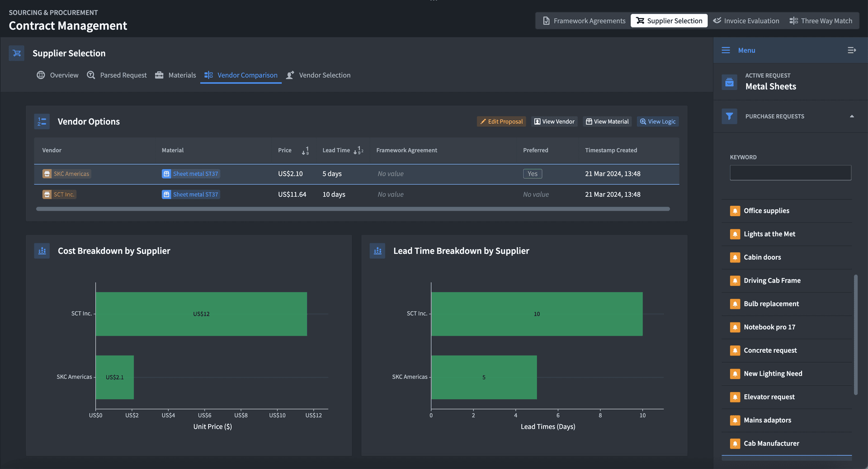Screen dimensions: 868x469
Task: Click the Vendor Options numbered list icon
Action: pyautogui.click(x=42, y=122)
